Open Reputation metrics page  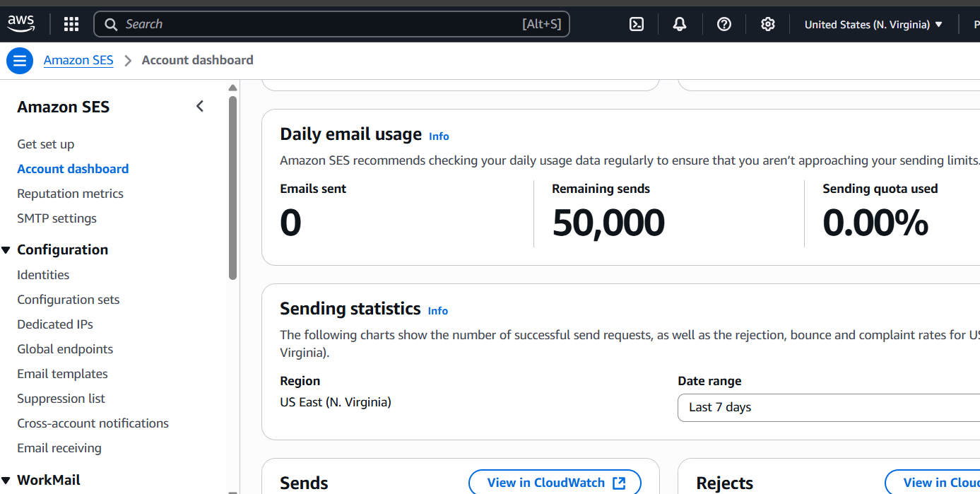pyautogui.click(x=70, y=194)
